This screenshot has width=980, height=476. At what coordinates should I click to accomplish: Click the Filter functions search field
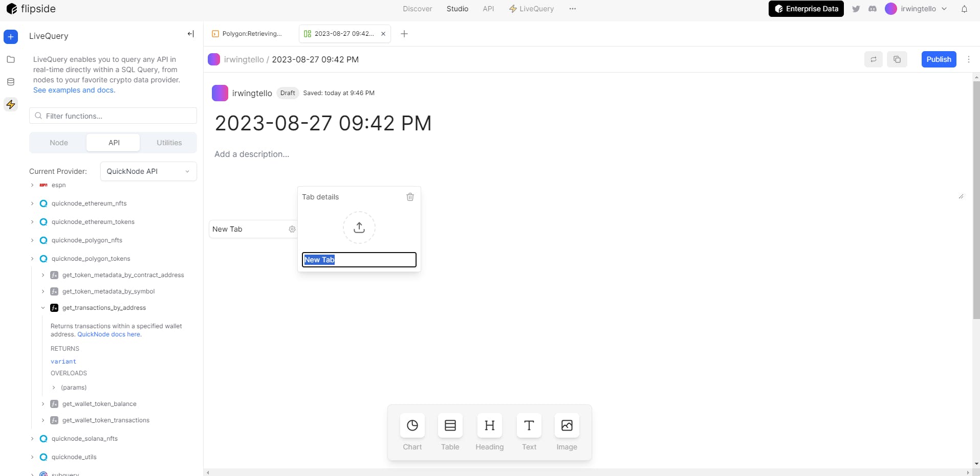tap(113, 116)
